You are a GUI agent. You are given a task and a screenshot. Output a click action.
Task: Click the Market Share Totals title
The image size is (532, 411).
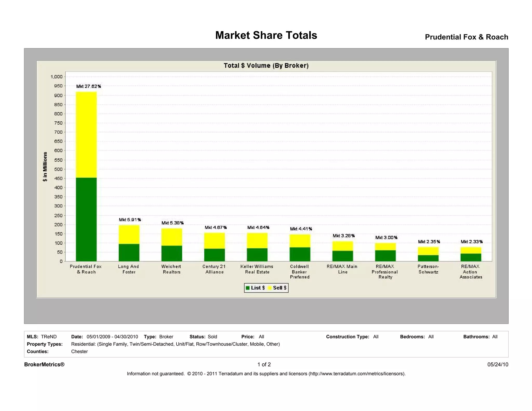[x=266, y=35]
